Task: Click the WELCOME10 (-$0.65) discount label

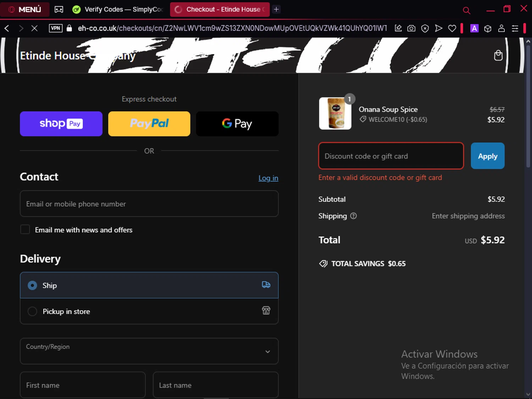Action: coord(398,120)
